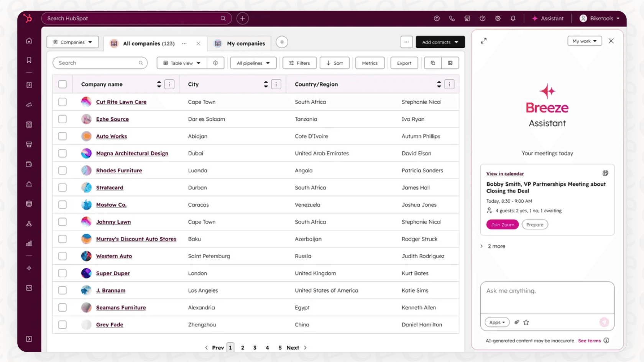The height and width of the screenshot is (362, 644).
Task: Open the Home icon in the sidebar
Action: pos(29,40)
